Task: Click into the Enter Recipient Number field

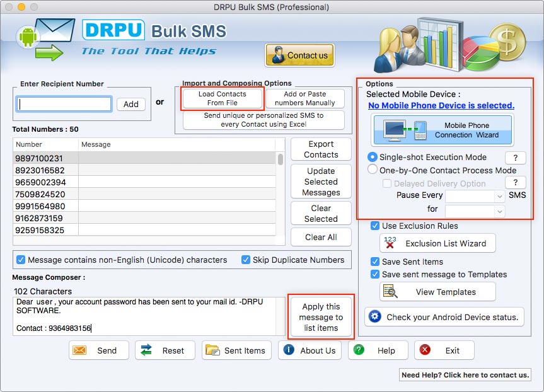Action: [x=64, y=104]
